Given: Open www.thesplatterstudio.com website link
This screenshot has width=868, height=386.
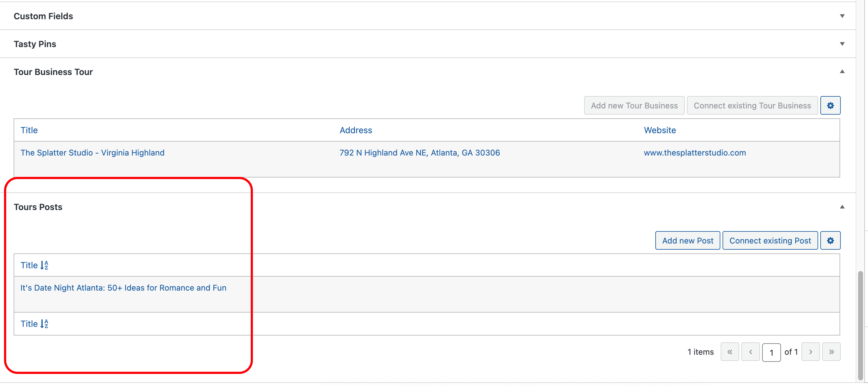Looking at the screenshot, I should point(695,153).
